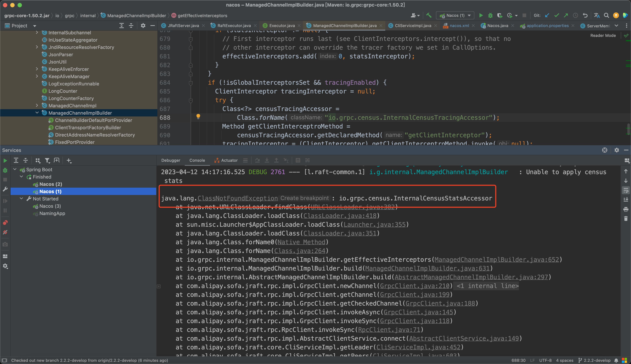631x364 pixels.
Task: Toggle mute breakpoints in Services sidebar
Action: [x=5, y=232]
